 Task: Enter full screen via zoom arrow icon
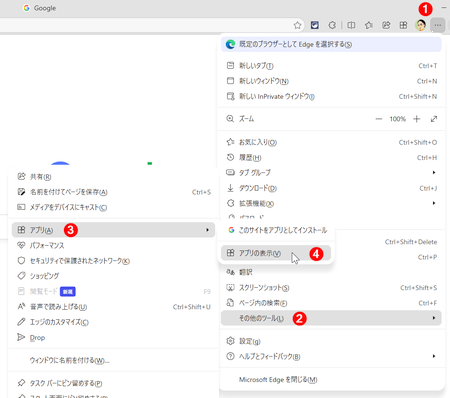434,119
